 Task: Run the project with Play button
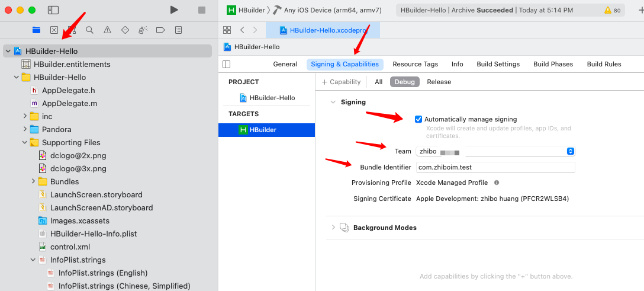pos(174,10)
